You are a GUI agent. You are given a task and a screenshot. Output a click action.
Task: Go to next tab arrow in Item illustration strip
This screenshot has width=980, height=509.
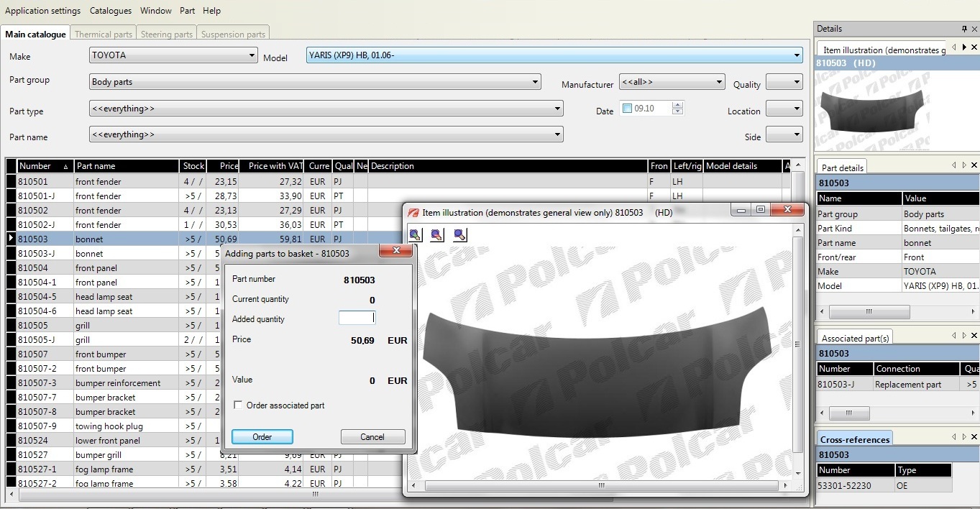(964, 47)
